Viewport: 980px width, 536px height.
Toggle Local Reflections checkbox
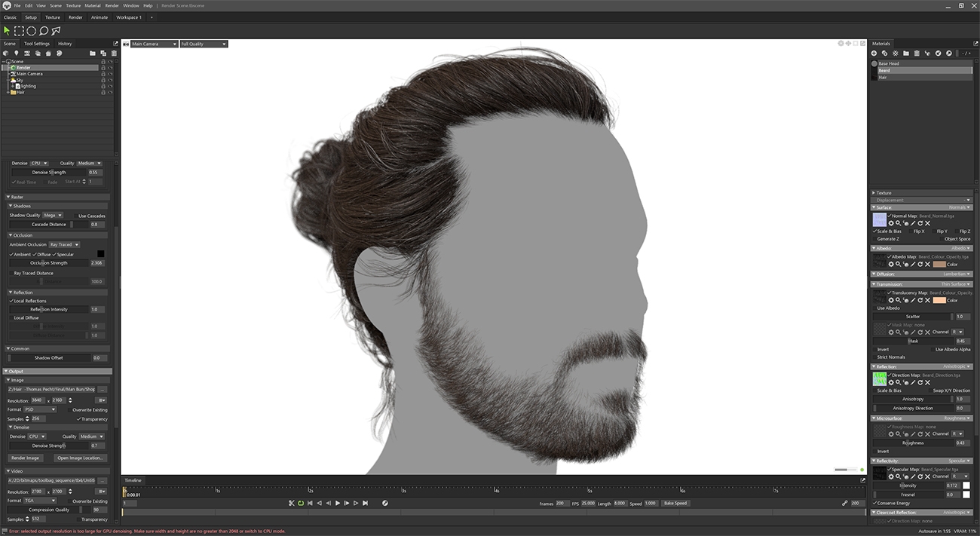[11, 301]
